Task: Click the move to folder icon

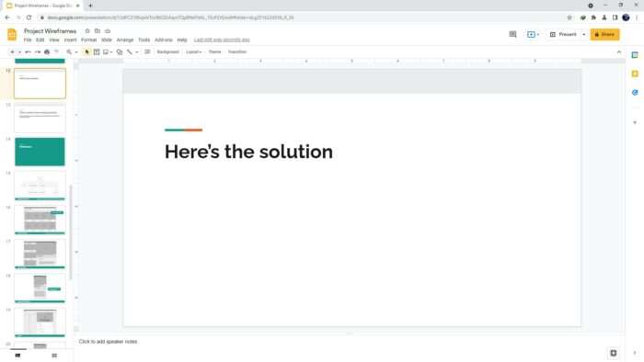Action: click(98, 31)
